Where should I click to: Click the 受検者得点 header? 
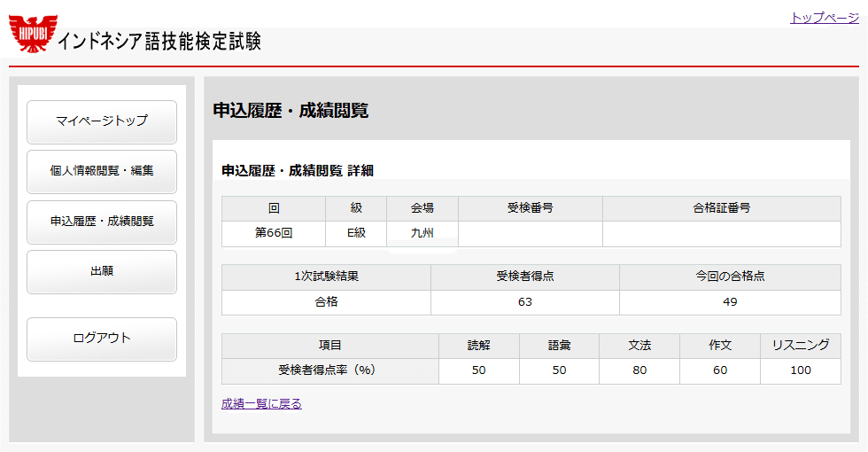point(524,277)
